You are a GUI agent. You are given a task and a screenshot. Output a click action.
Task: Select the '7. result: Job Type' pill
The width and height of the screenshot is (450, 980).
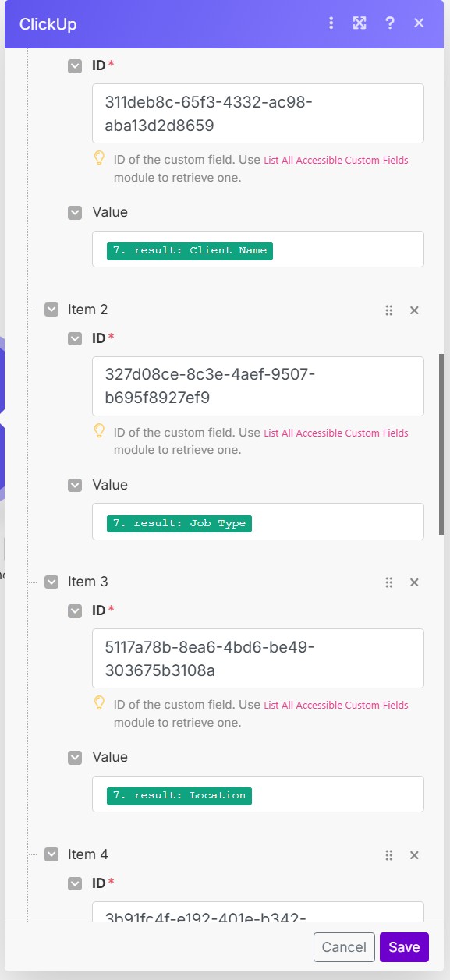click(x=179, y=523)
